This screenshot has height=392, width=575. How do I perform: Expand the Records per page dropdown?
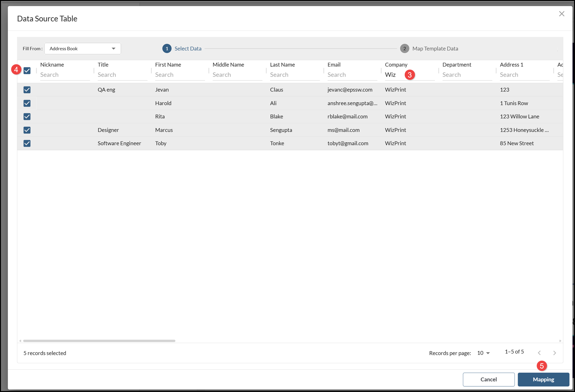[483, 353]
